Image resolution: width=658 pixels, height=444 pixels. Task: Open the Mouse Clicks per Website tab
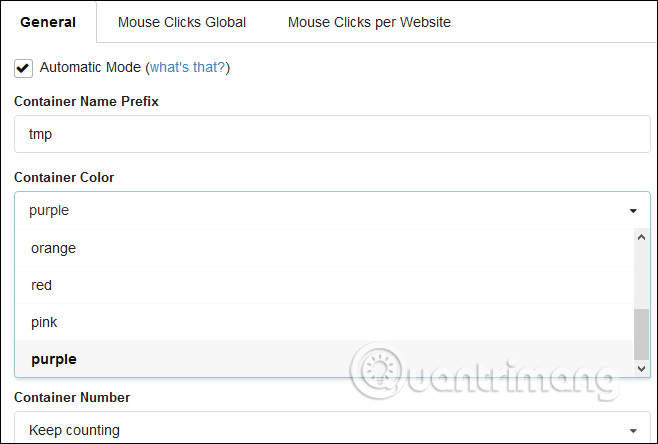coord(369,22)
